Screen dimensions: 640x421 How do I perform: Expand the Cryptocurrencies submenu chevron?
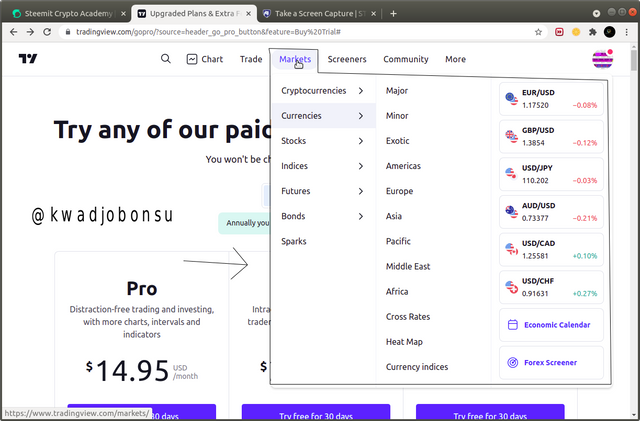tap(361, 91)
